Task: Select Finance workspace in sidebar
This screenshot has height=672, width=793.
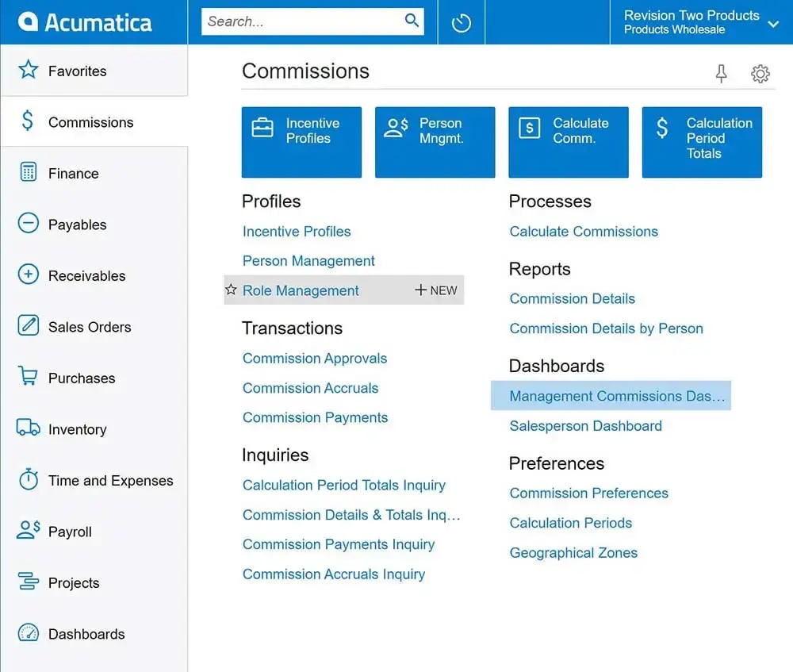Action: [73, 174]
